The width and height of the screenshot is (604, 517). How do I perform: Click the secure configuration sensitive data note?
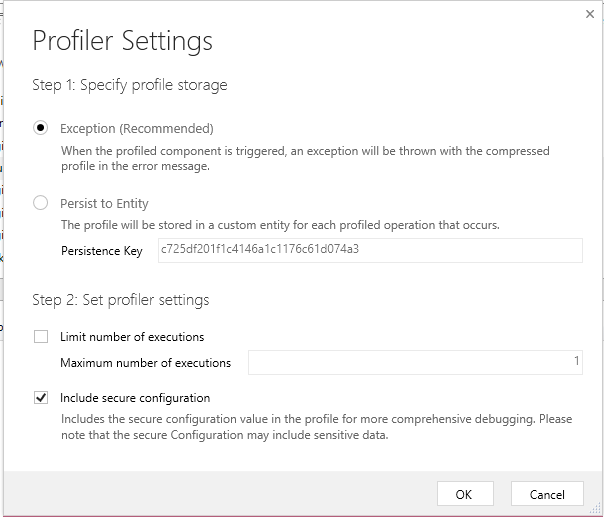point(317,427)
